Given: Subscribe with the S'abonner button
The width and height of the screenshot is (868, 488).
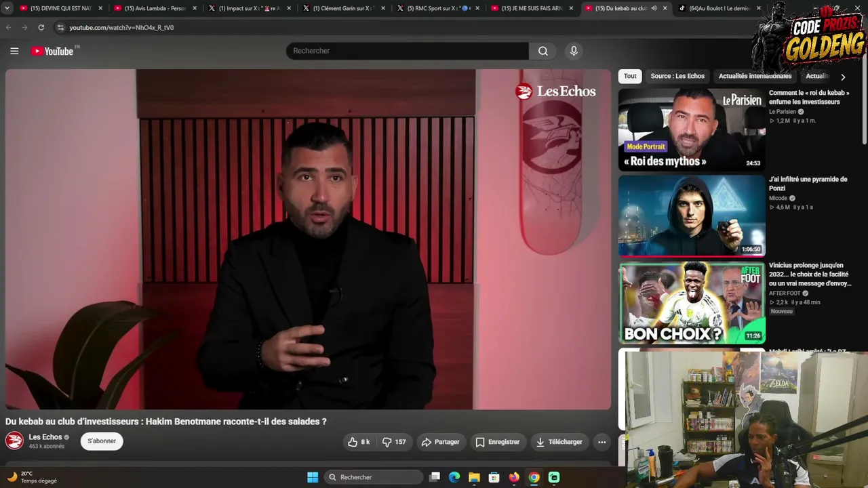Looking at the screenshot, I should pos(102,441).
